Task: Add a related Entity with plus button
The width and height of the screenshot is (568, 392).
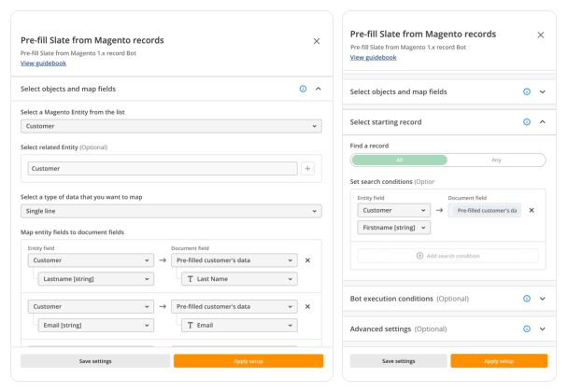Action: pyautogui.click(x=307, y=169)
